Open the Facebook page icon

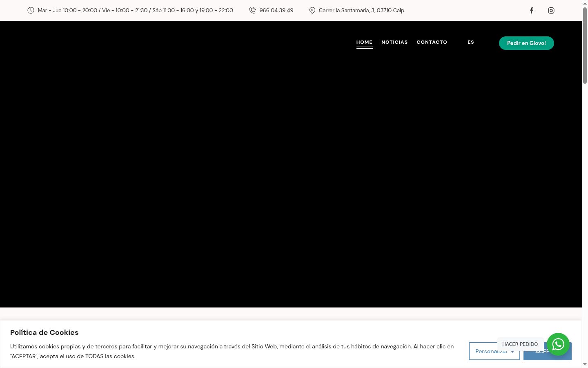532,11
